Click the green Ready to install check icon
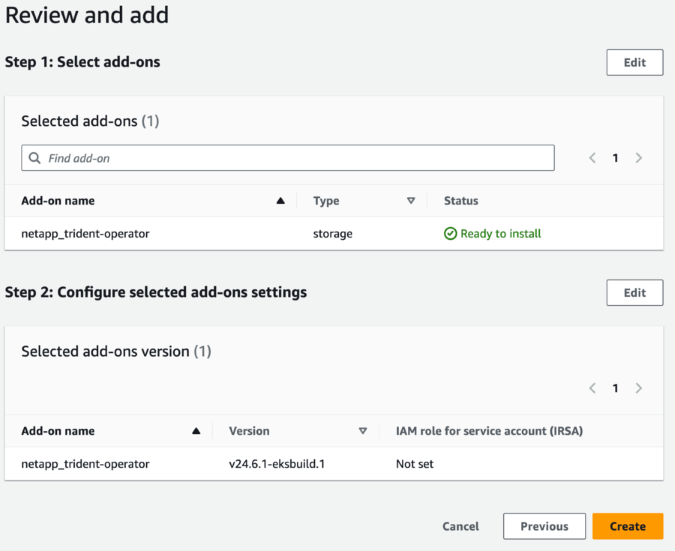Image resolution: width=675 pixels, height=551 pixels. [450, 233]
